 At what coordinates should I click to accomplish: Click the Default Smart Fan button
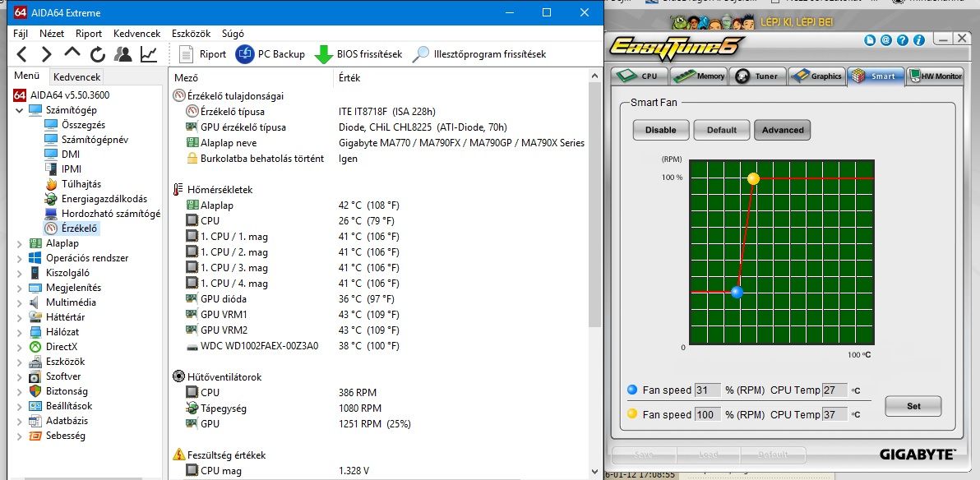[722, 130]
